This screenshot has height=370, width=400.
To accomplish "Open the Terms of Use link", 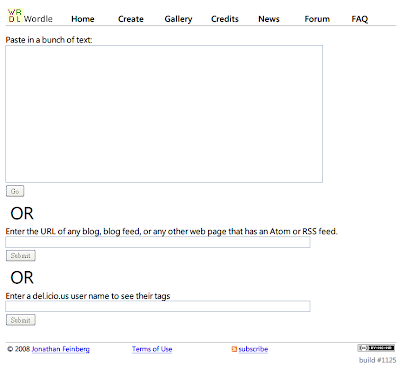I will point(152,349).
